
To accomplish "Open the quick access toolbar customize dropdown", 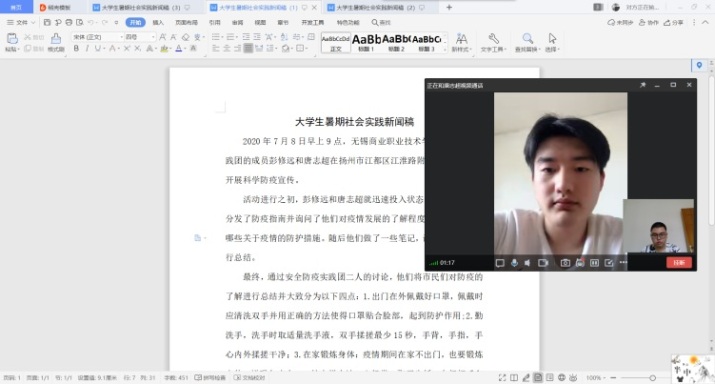I will [x=116, y=22].
